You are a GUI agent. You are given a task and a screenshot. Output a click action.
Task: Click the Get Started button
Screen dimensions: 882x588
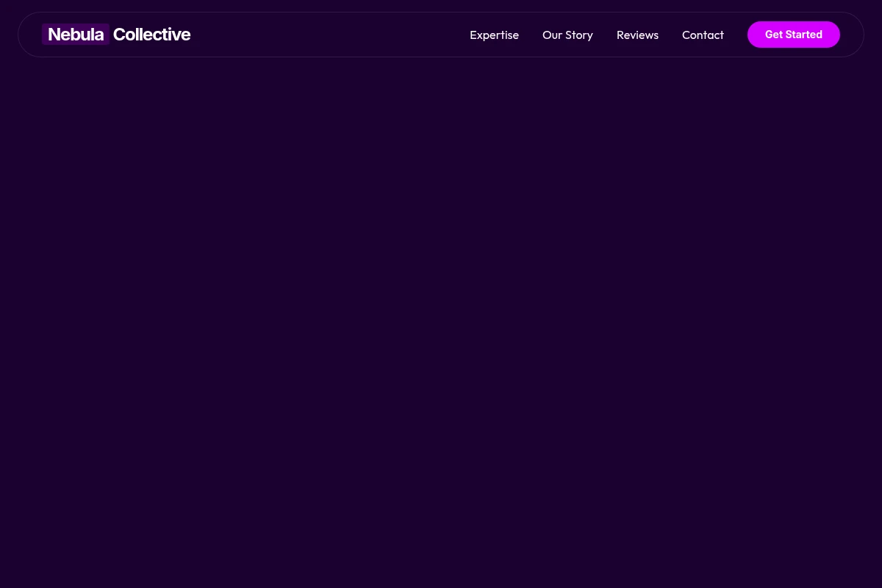(x=794, y=35)
